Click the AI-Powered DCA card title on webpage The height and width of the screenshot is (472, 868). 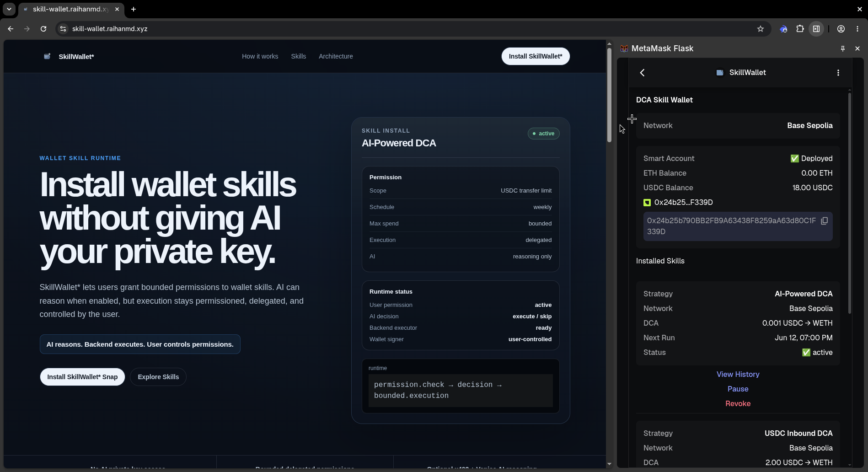[x=399, y=143]
